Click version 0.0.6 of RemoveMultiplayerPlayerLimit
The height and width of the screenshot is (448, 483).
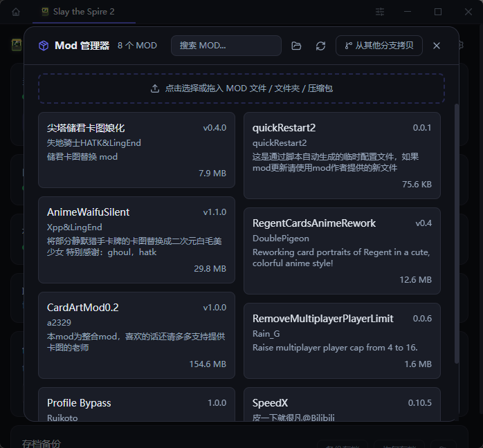coord(422,319)
